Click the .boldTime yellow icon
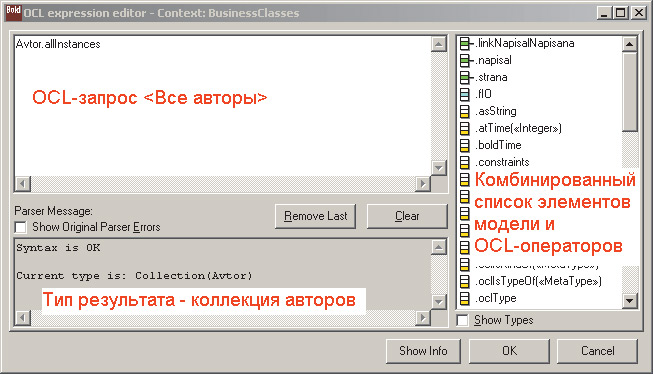 [465, 145]
